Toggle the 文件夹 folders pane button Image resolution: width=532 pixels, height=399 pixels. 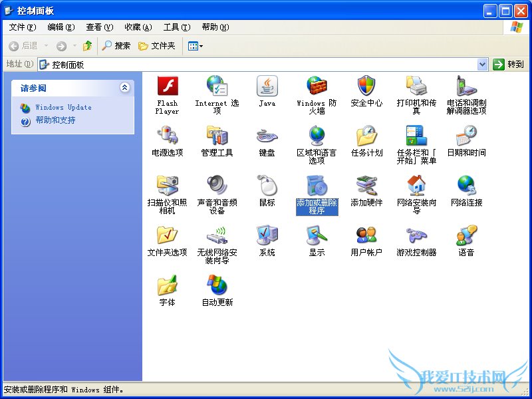[x=157, y=46]
